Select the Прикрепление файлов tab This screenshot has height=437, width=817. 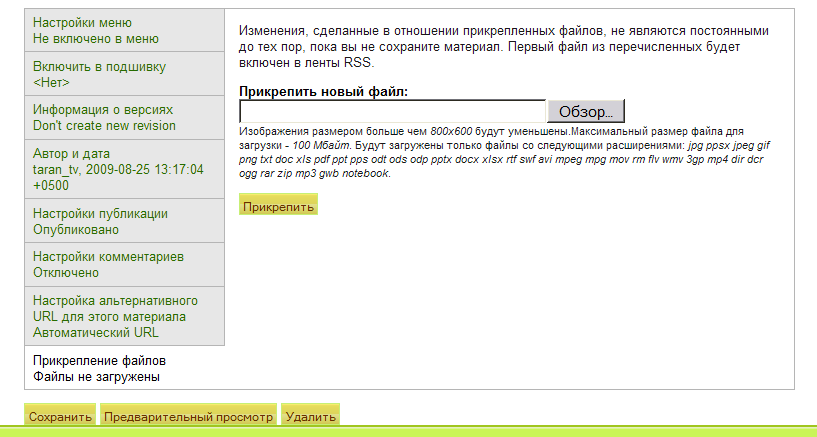coord(125,368)
